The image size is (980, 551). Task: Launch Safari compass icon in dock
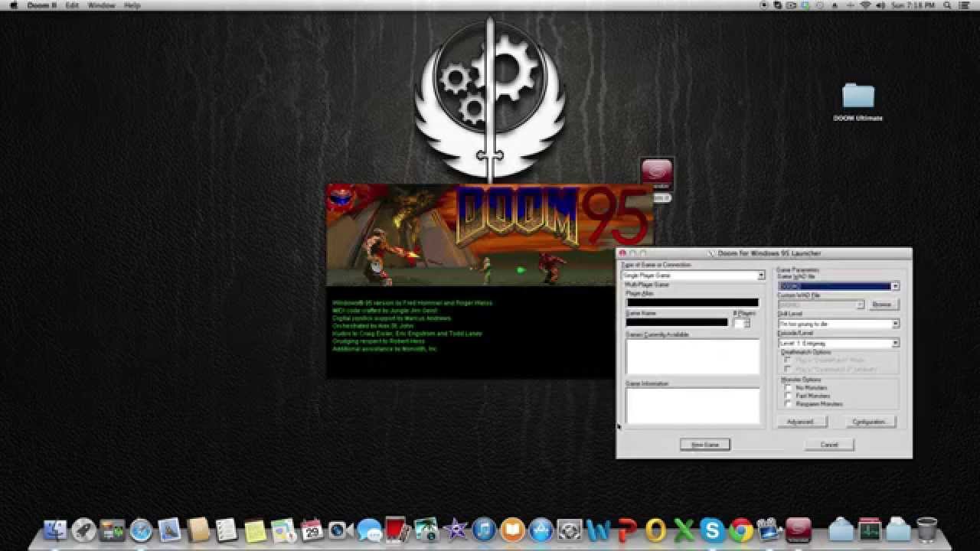141,530
